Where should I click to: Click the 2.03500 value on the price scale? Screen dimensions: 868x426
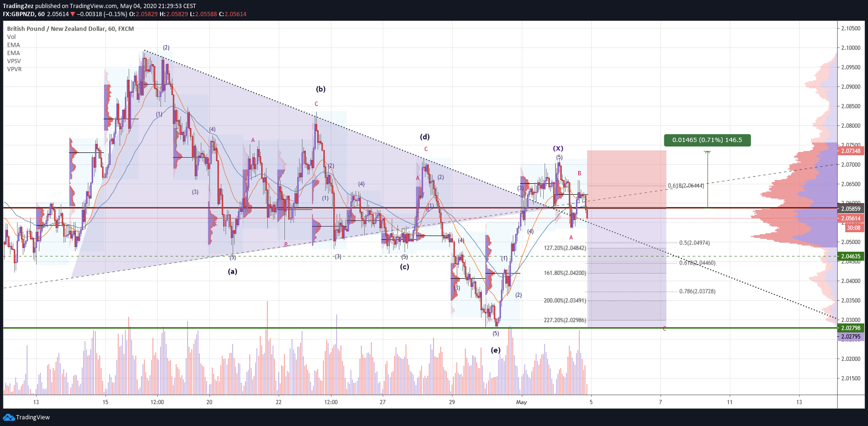coord(851,301)
